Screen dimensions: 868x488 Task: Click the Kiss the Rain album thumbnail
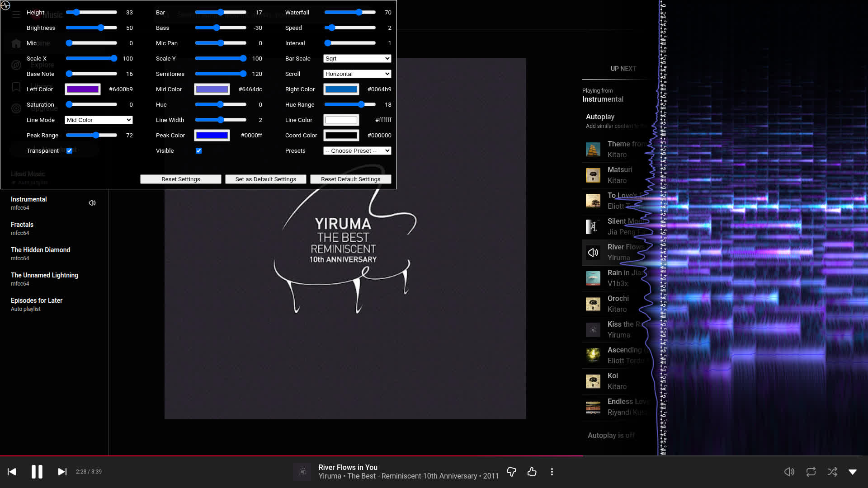click(593, 330)
